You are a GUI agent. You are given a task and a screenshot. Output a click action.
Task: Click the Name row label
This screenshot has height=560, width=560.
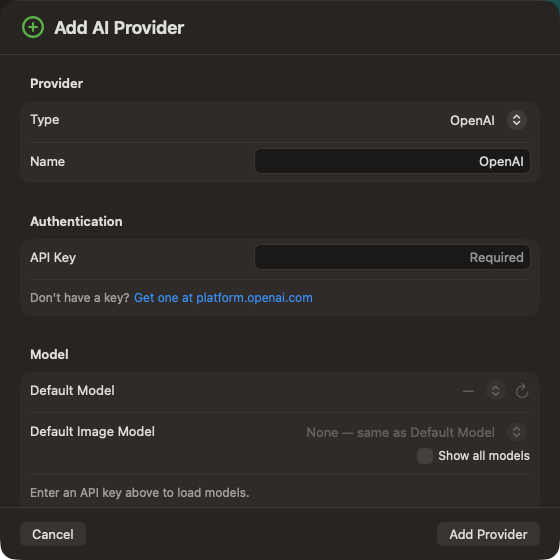[48, 161]
